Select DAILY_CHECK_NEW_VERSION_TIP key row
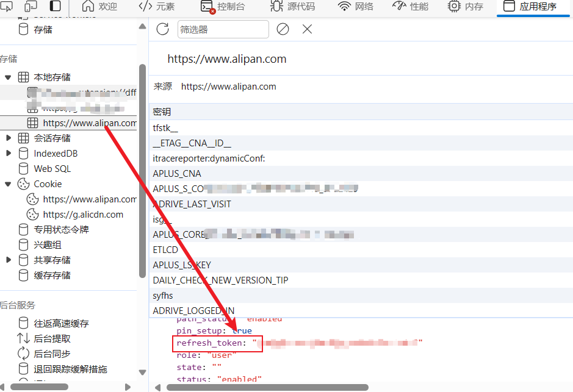 click(361, 280)
